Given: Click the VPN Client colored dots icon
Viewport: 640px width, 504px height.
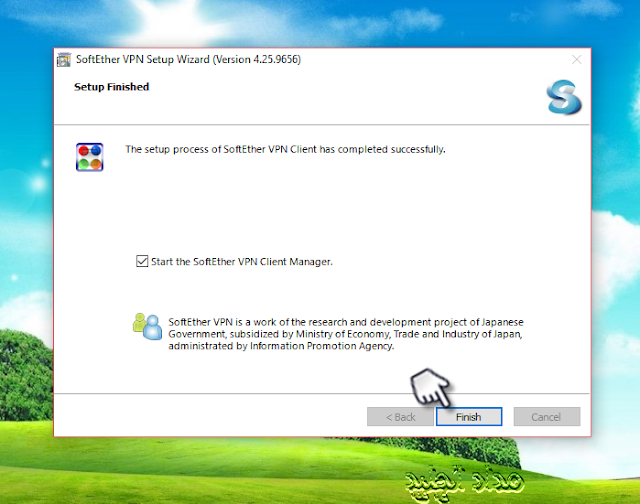Looking at the screenshot, I should (x=90, y=157).
